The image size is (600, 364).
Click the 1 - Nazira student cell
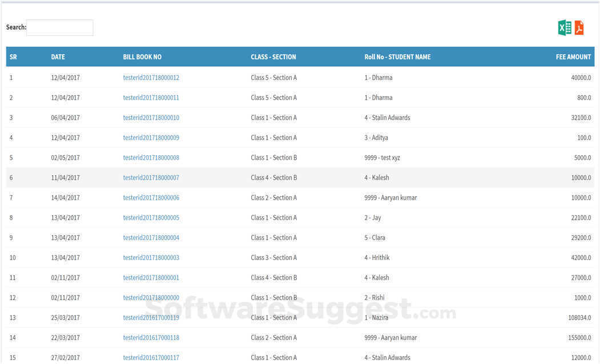[376, 318]
